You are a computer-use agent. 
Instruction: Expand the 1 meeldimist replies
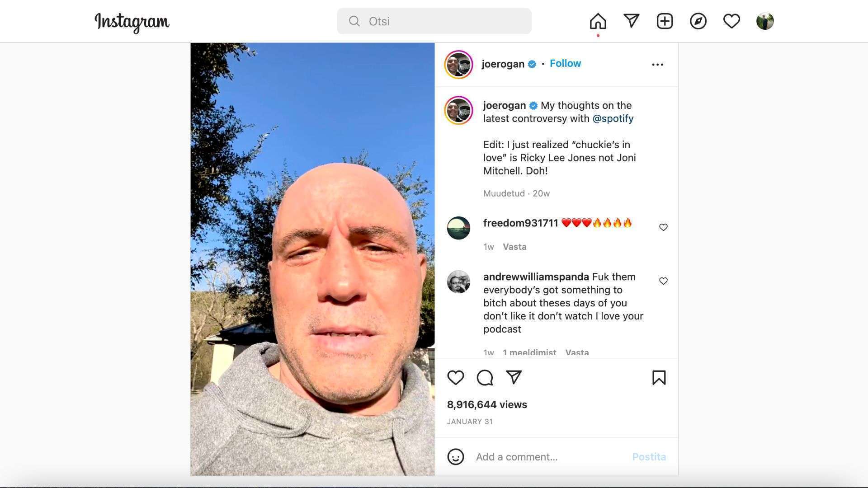(529, 352)
